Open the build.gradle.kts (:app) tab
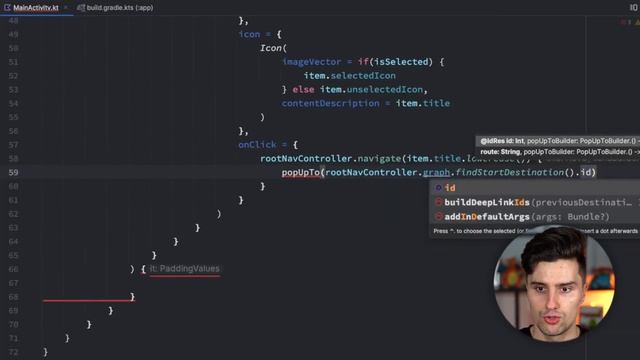The image size is (640, 360). coord(116,8)
